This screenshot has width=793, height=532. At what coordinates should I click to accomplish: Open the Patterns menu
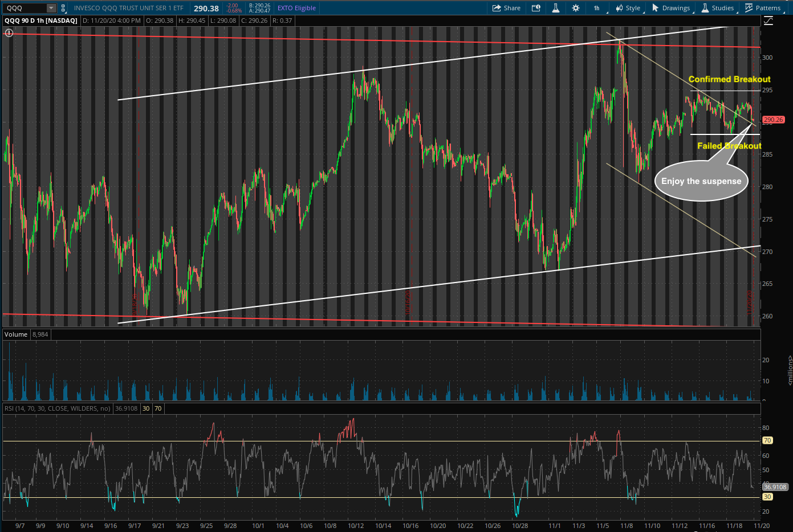coord(763,8)
